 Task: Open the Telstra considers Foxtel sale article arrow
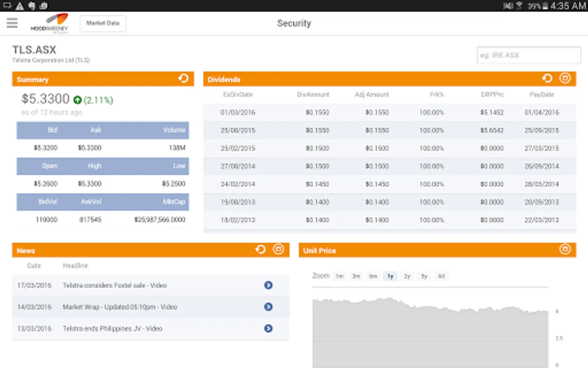coord(268,285)
